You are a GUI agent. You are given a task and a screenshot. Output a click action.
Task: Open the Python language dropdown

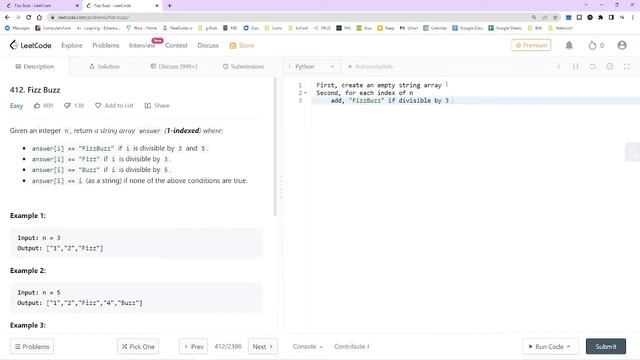(x=312, y=67)
